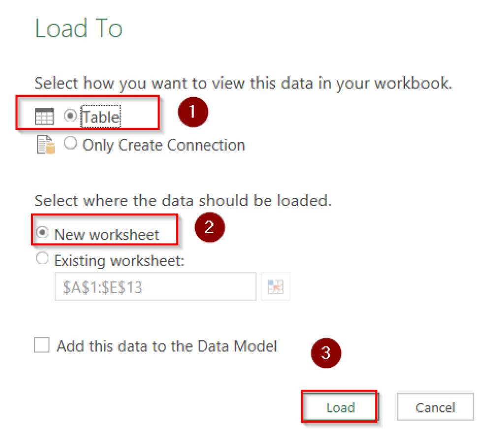The image size is (504, 433).
Task: Click annotation marker number 3
Action: [x=326, y=353]
